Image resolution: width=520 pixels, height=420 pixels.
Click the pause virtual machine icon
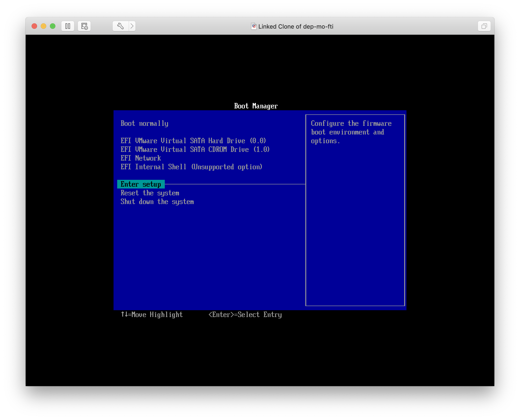68,26
